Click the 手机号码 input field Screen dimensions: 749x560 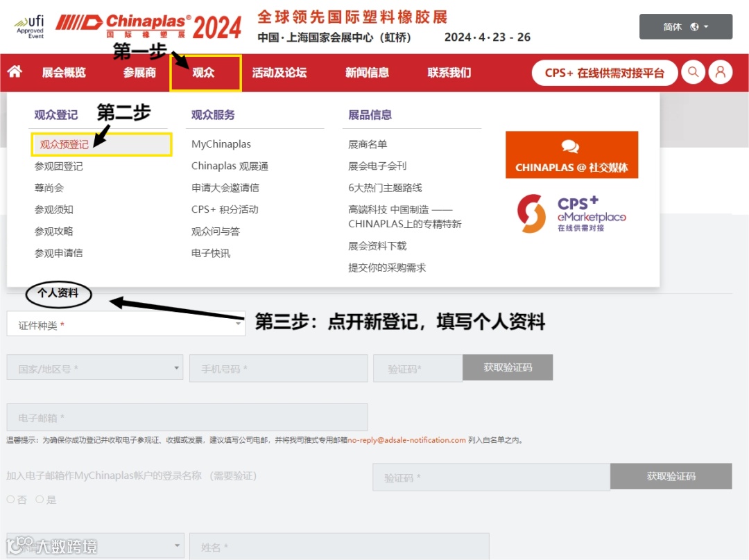click(x=279, y=368)
